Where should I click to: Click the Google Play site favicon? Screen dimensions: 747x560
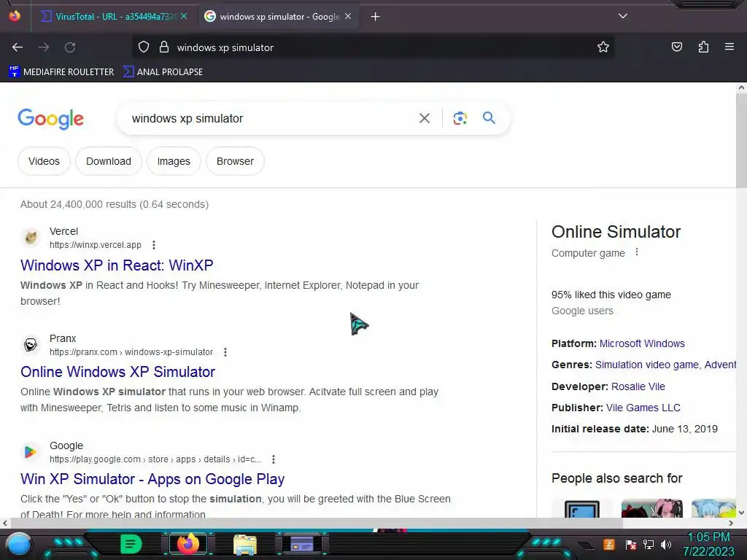pos(31,451)
